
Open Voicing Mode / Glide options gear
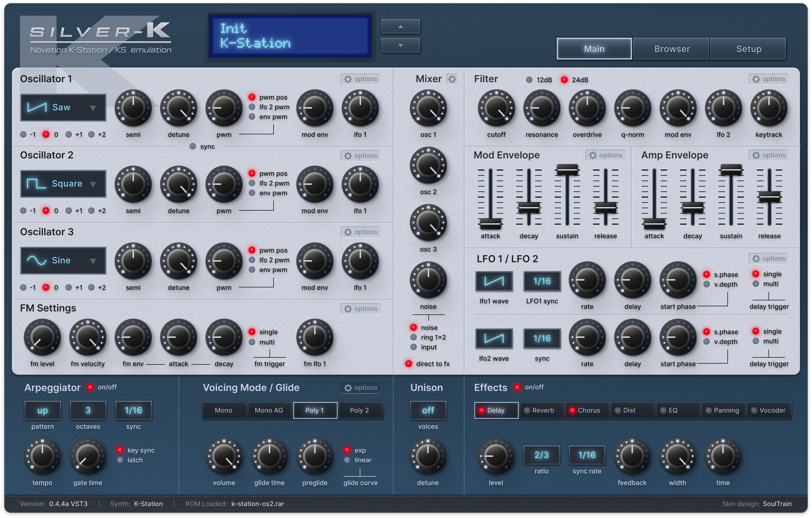click(x=361, y=388)
